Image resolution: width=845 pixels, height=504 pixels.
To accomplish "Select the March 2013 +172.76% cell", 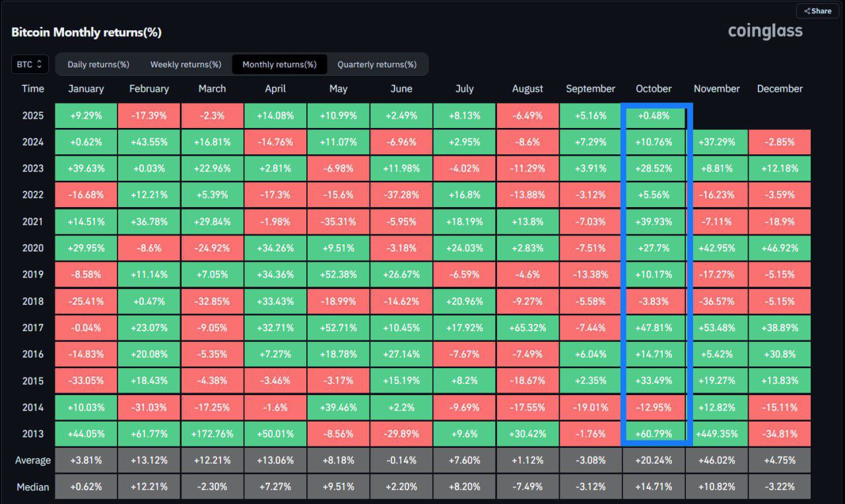I will pyautogui.click(x=212, y=434).
